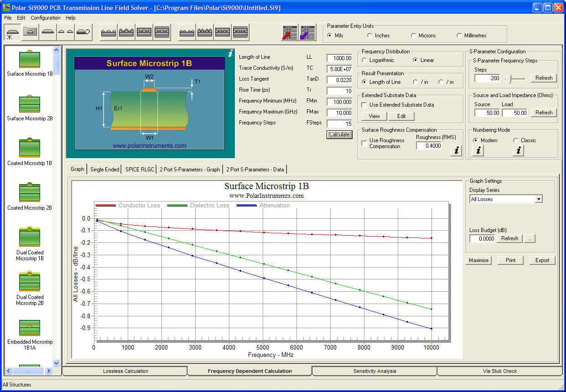Select Classic numbering mode
The width and height of the screenshot is (566, 392).
(x=516, y=140)
